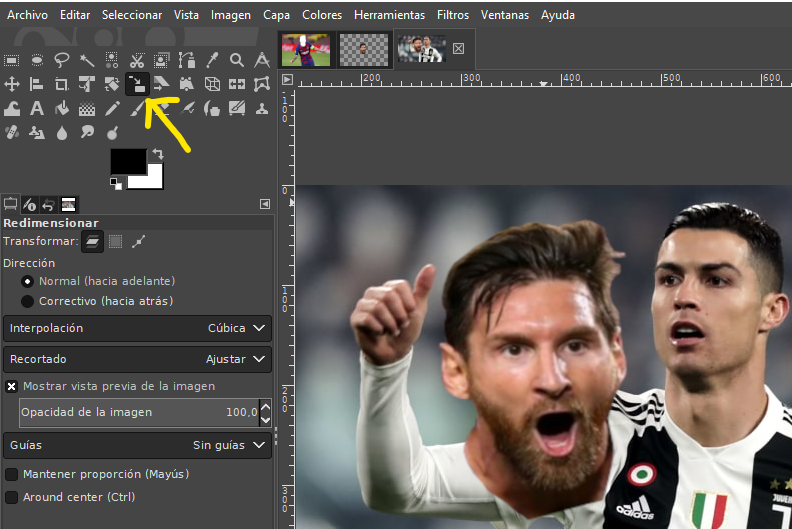Swap foreground and background colors
This screenshot has width=792, height=529.
click(x=158, y=154)
